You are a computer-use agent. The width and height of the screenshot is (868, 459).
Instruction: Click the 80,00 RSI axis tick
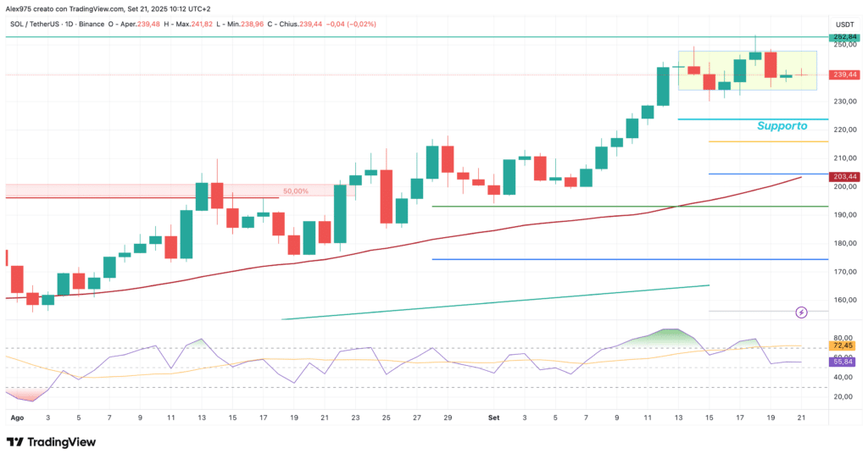pos(843,337)
